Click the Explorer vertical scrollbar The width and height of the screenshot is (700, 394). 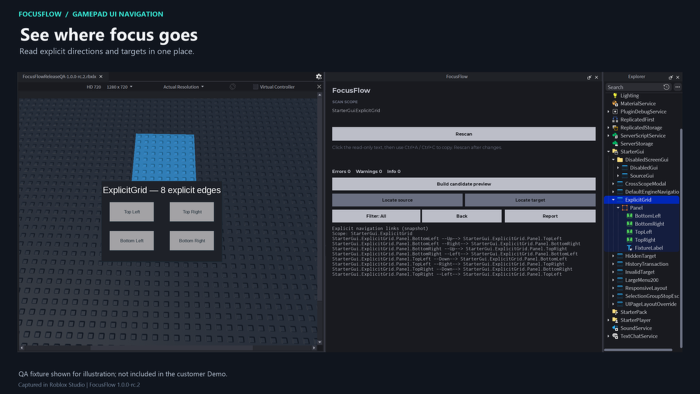[x=681, y=237]
